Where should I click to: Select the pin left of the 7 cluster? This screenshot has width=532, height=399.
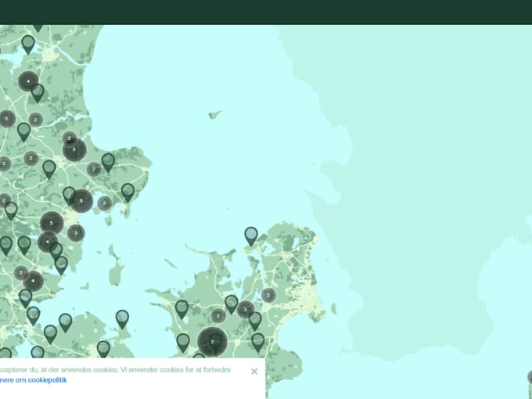click(183, 343)
